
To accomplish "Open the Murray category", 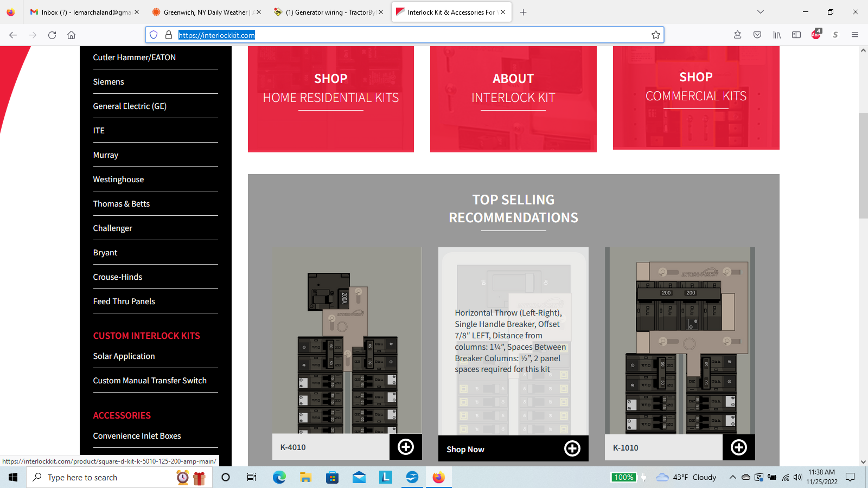I will pyautogui.click(x=105, y=155).
